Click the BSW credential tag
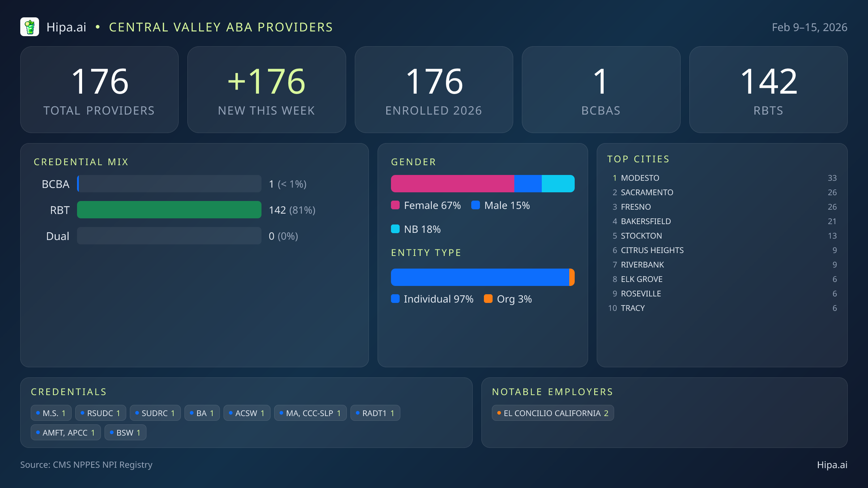 (125, 433)
